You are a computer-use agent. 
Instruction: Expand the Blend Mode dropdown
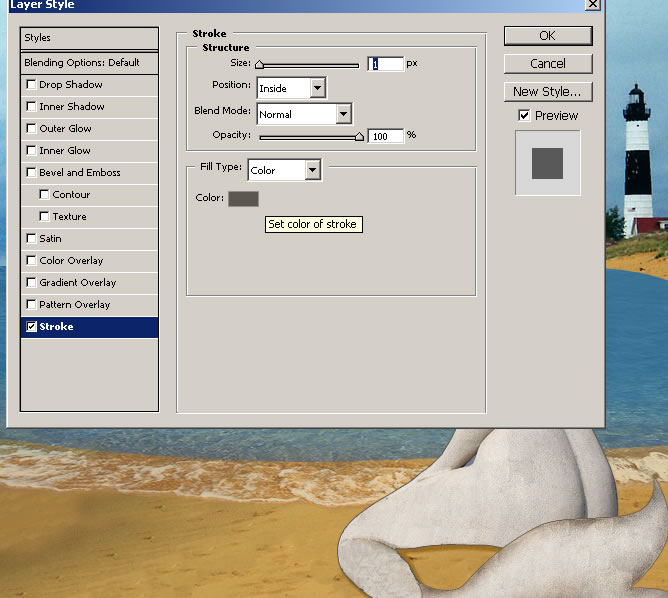pos(304,114)
